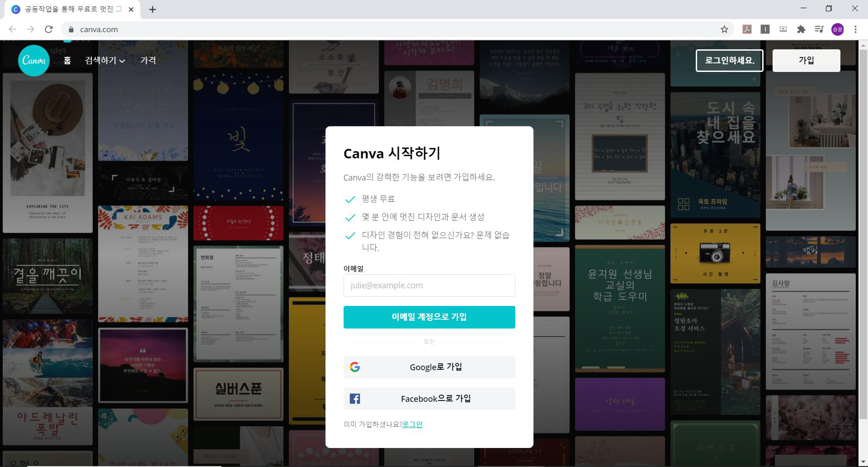
Task: Click the 가입 sign-up button in header
Action: point(806,61)
